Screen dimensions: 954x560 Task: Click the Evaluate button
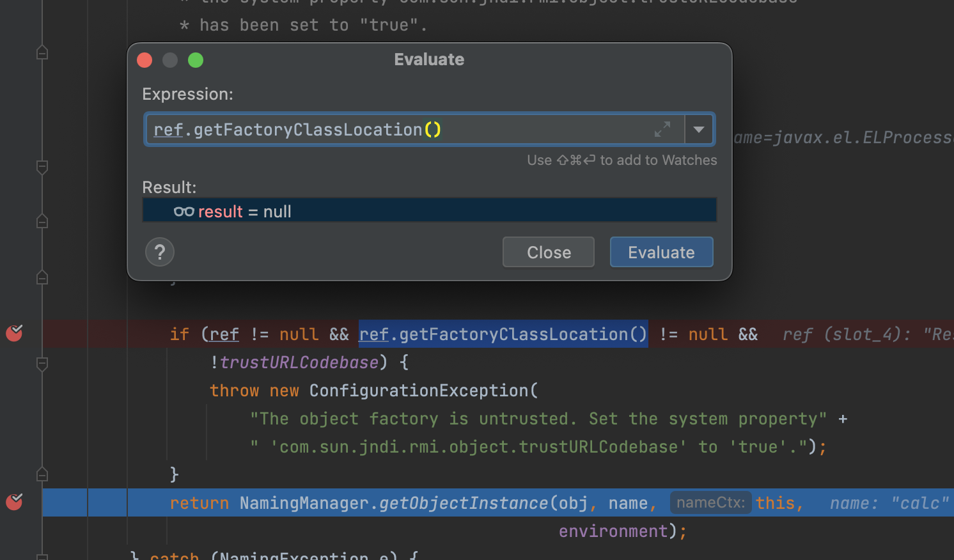(661, 252)
